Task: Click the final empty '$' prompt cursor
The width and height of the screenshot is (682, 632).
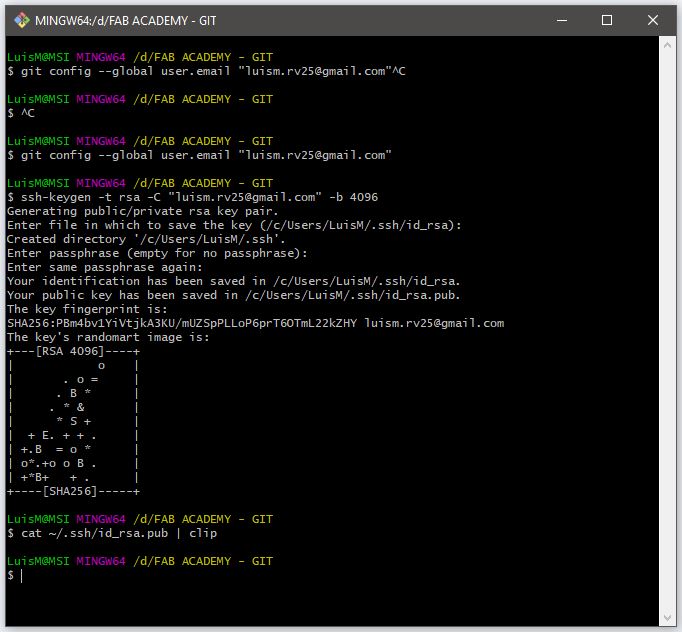Action: coord(21,575)
